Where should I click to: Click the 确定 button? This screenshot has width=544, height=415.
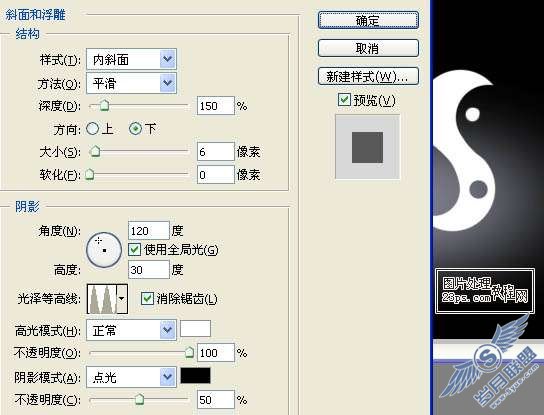pyautogui.click(x=368, y=20)
